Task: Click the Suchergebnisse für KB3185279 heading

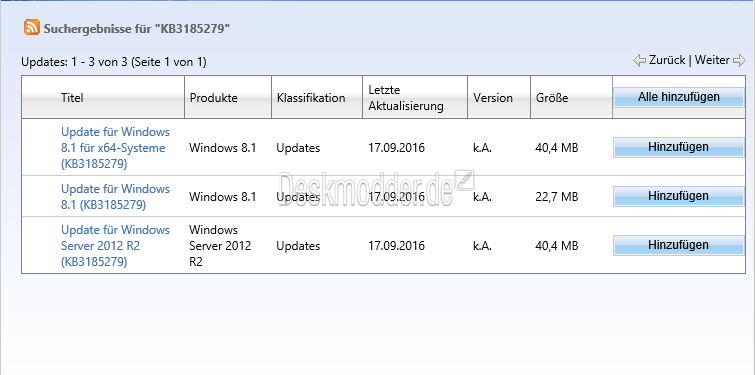Action: pyautogui.click(x=137, y=28)
